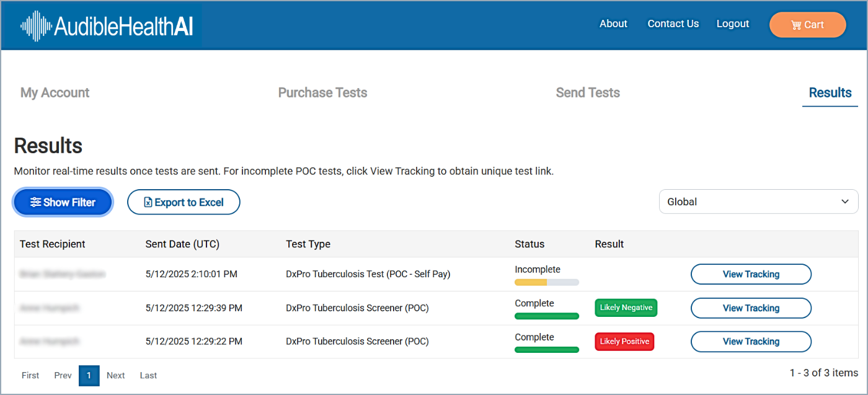Click the cart icon in Cart button
The height and width of the screenshot is (395, 868).
pos(796,25)
